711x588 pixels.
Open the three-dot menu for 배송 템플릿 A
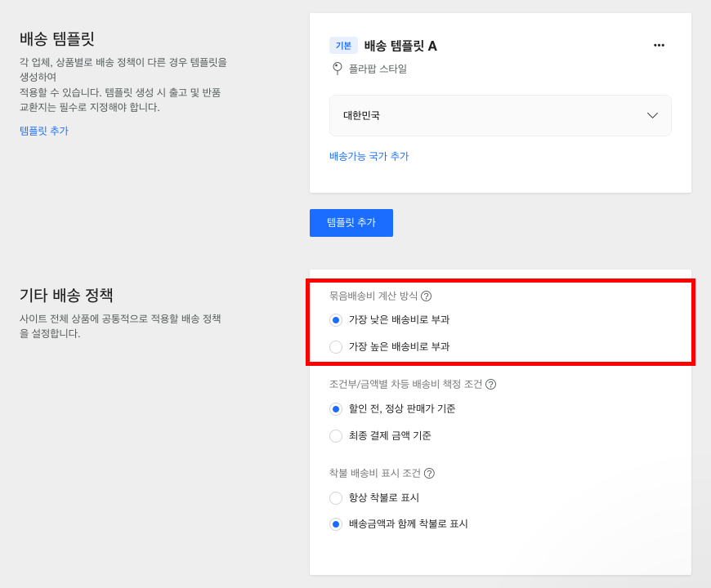(x=659, y=46)
